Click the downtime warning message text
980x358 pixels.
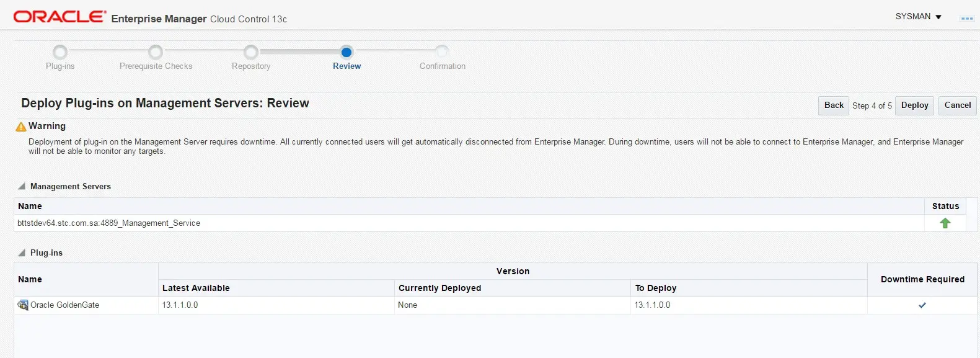coord(496,146)
